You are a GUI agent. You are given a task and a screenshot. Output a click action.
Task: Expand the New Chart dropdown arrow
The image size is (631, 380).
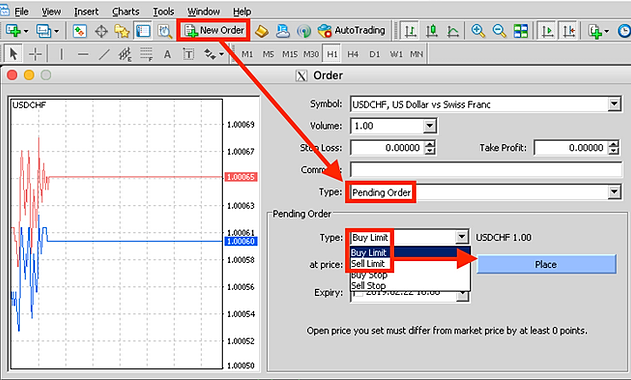26,31
